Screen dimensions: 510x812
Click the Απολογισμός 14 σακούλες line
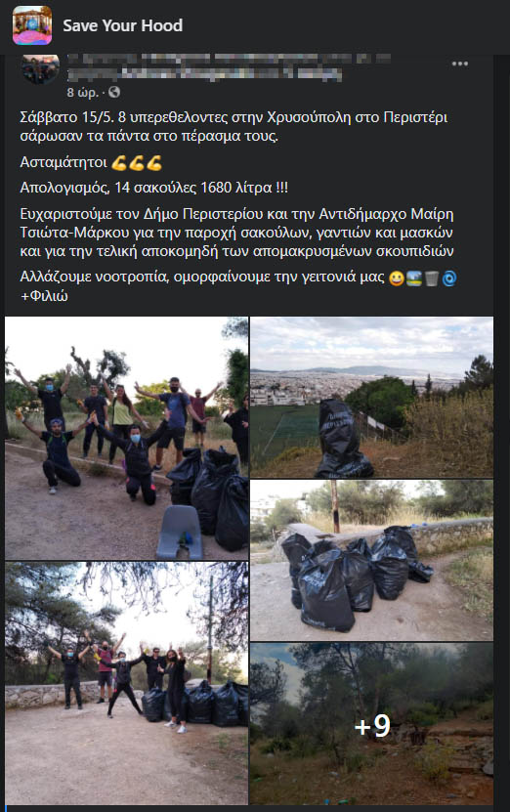pos(154,188)
